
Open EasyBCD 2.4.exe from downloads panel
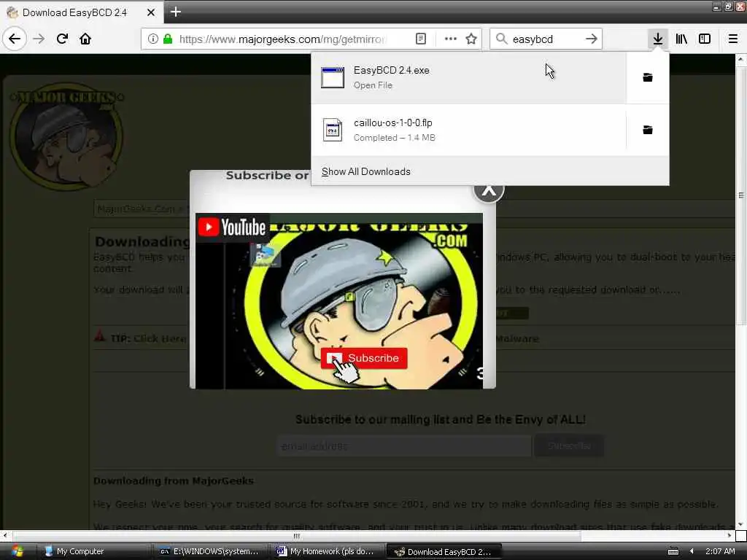click(x=469, y=77)
